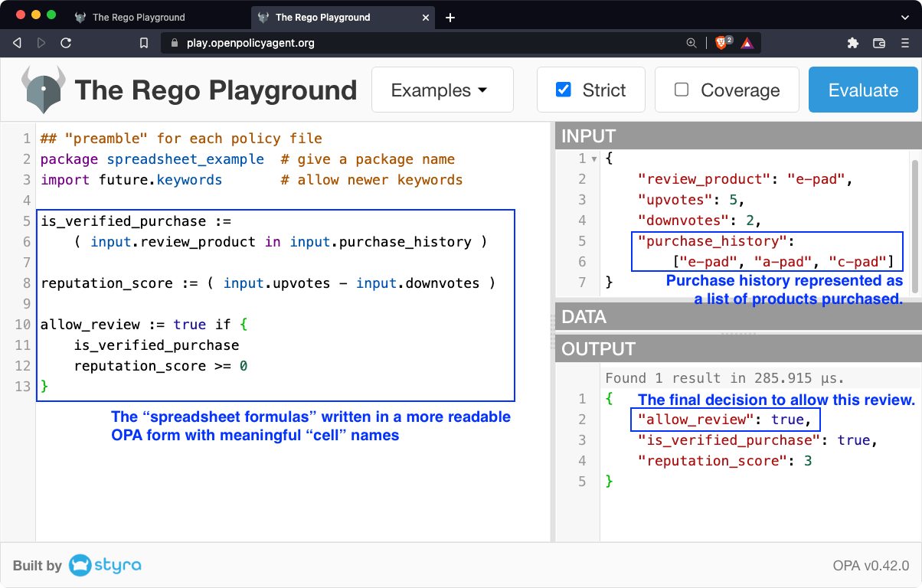Viewport: 922px width, 588px height.
Task: Click the padlock site-info icon
Action: (174, 44)
